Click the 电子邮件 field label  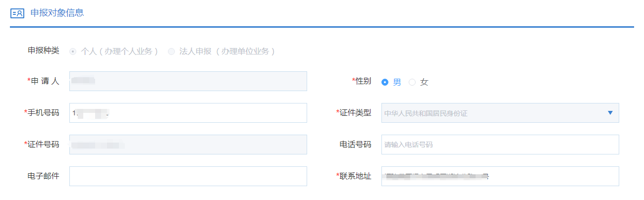coord(43,176)
